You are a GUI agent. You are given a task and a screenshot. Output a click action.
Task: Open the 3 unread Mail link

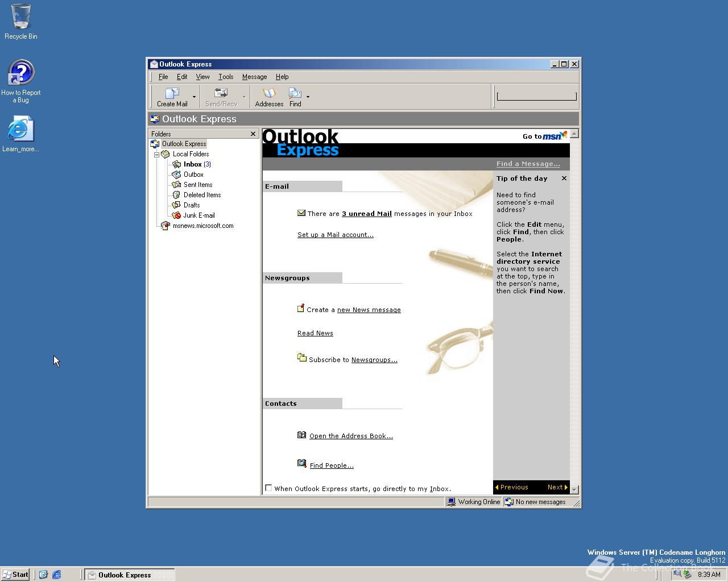pyautogui.click(x=367, y=214)
